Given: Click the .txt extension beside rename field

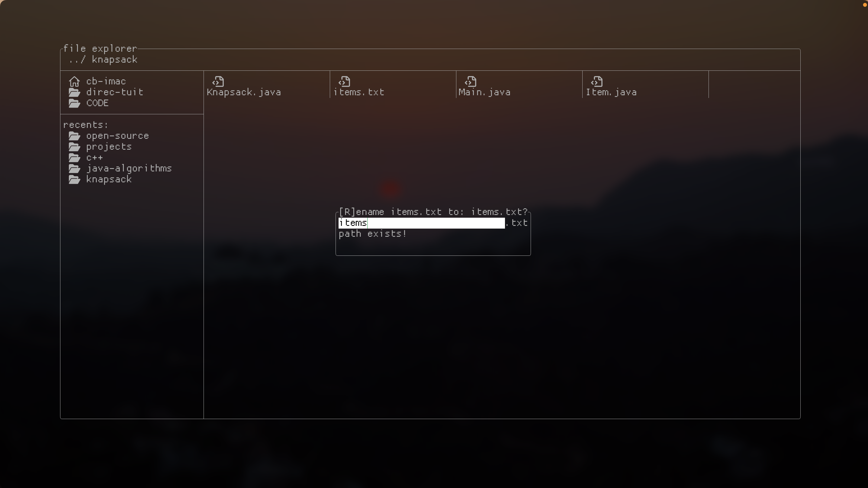Looking at the screenshot, I should point(517,223).
